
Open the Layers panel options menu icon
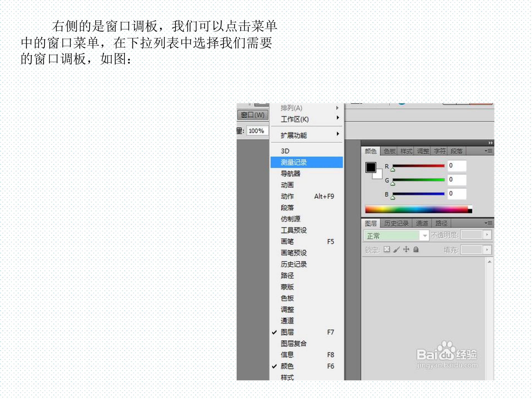pyautogui.click(x=488, y=224)
